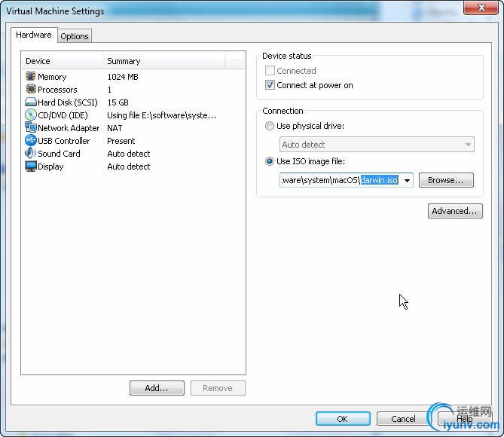Switch to the Options tab
Image resolution: width=504 pixels, height=437 pixels.
[75, 36]
